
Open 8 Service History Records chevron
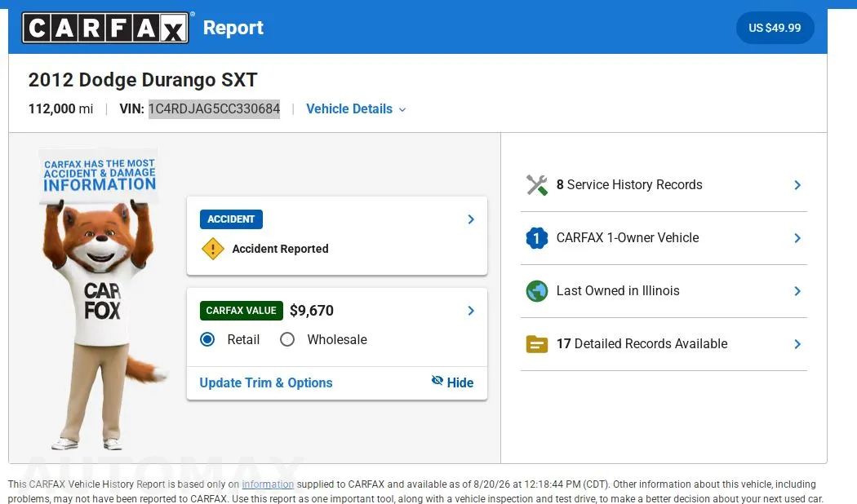coord(797,185)
